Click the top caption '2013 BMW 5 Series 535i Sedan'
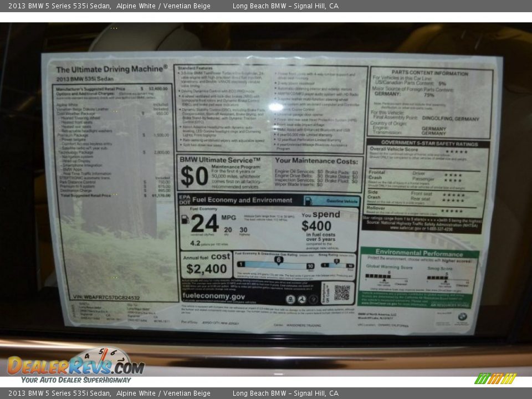The width and height of the screenshot is (532, 399). click(x=57, y=6)
